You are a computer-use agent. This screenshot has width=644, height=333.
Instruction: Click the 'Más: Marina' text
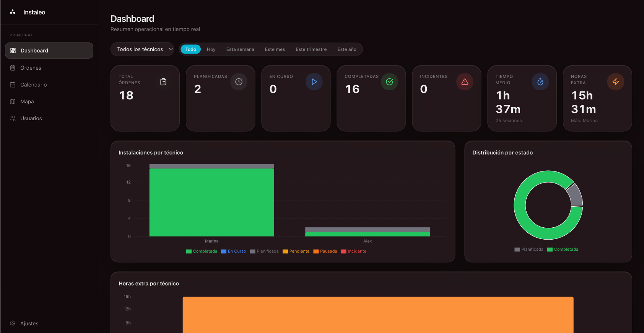click(584, 121)
